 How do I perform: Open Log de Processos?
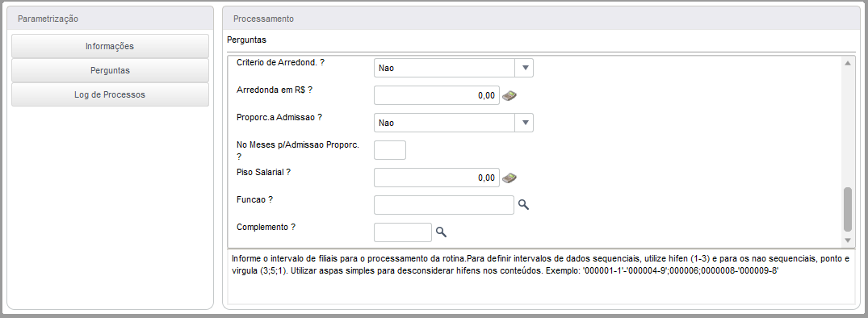110,94
